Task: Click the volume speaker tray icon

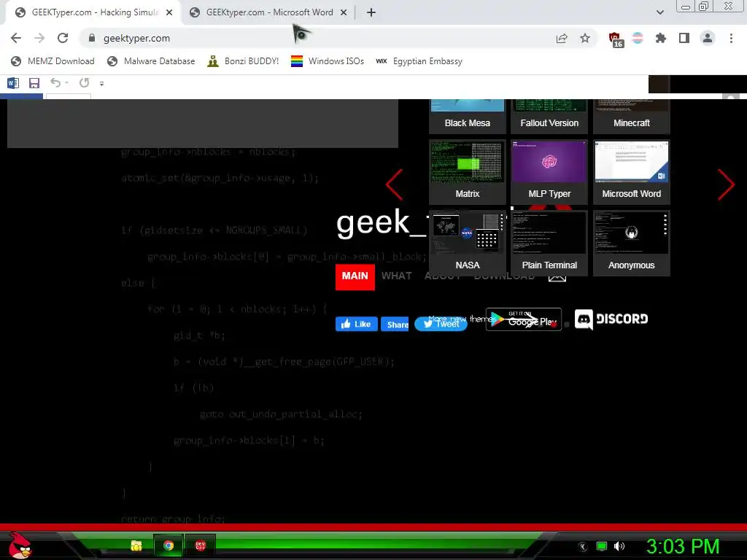Action: pyautogui.click(x=619, y=546)
